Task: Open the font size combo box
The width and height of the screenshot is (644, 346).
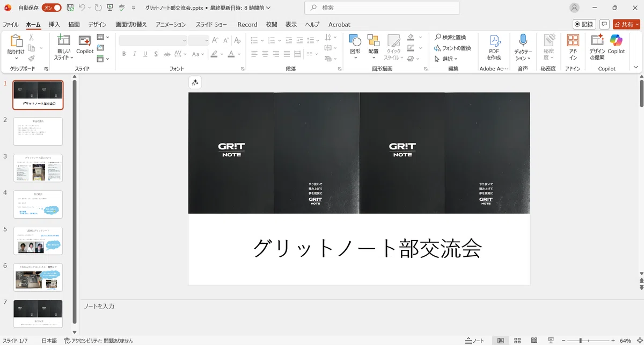Action: click(199, 40)
